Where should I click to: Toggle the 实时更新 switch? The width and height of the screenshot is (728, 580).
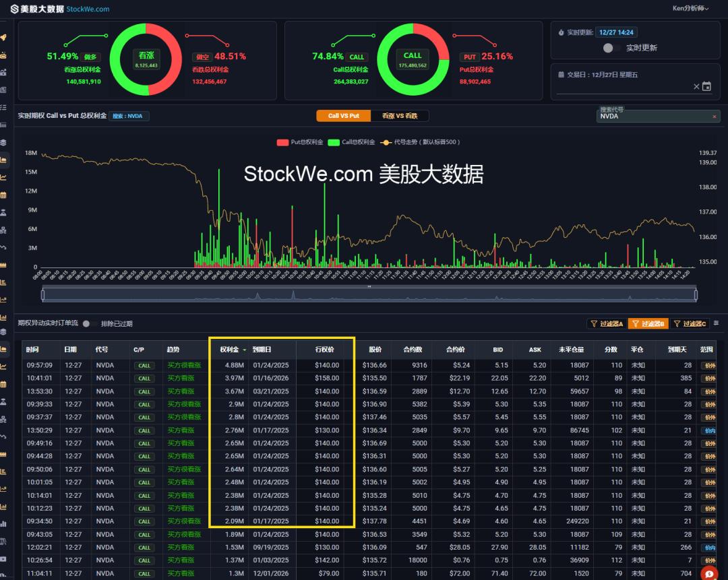point(611,48)
